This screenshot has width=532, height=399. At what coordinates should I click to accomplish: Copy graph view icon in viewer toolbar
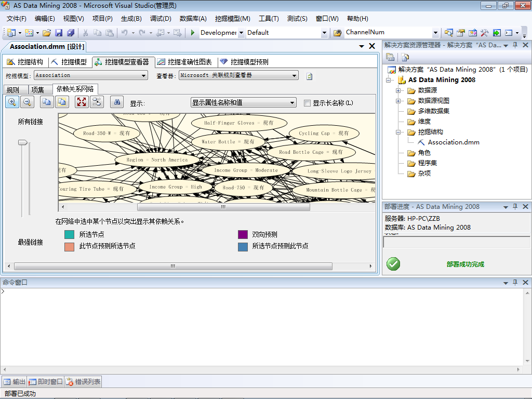(47, 102)
